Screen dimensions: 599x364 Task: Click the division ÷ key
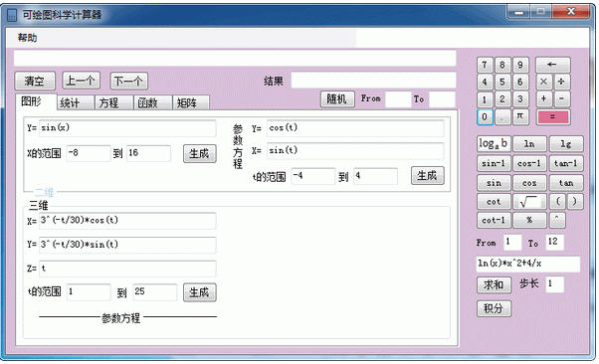coord(561,82)
